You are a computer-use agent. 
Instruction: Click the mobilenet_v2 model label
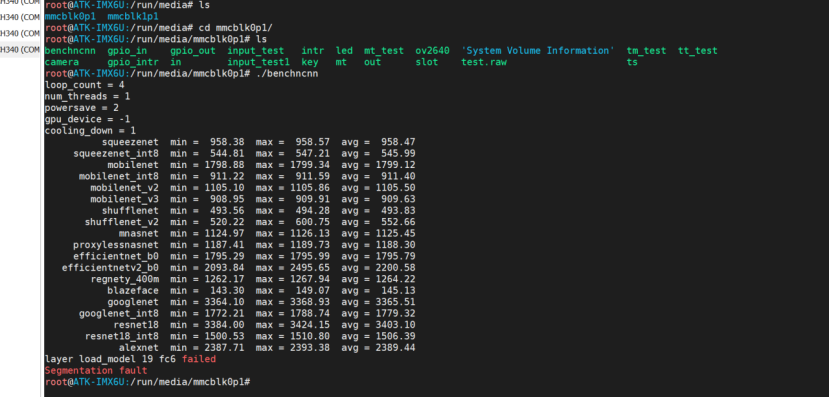tap(124, 188)
